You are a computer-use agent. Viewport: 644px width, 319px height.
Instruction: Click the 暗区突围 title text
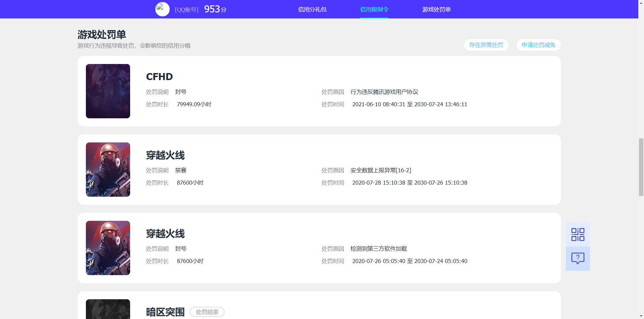pyautogui.click(x=165, y=312)
